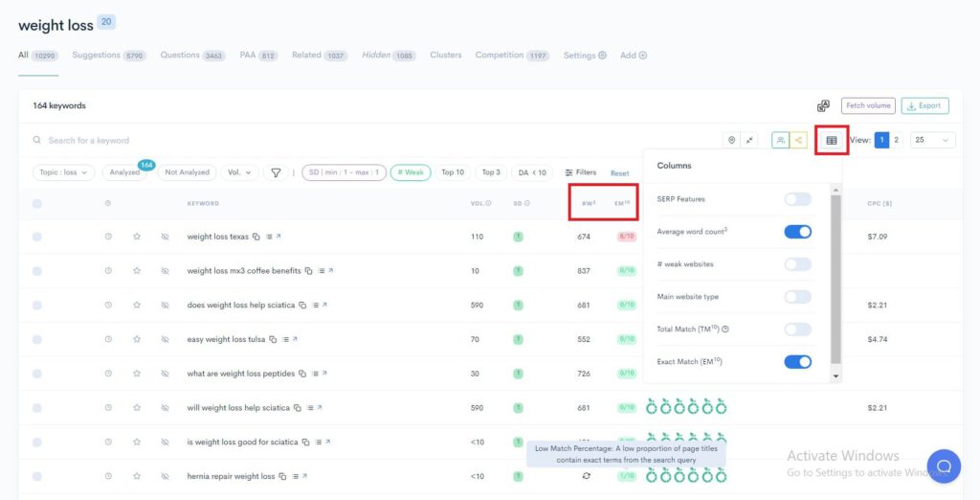Image resolution: width=980 pixels, height=500 pixels.
Task: Star 'is weight loss good for sciatica'
Action: pos(137,442)
